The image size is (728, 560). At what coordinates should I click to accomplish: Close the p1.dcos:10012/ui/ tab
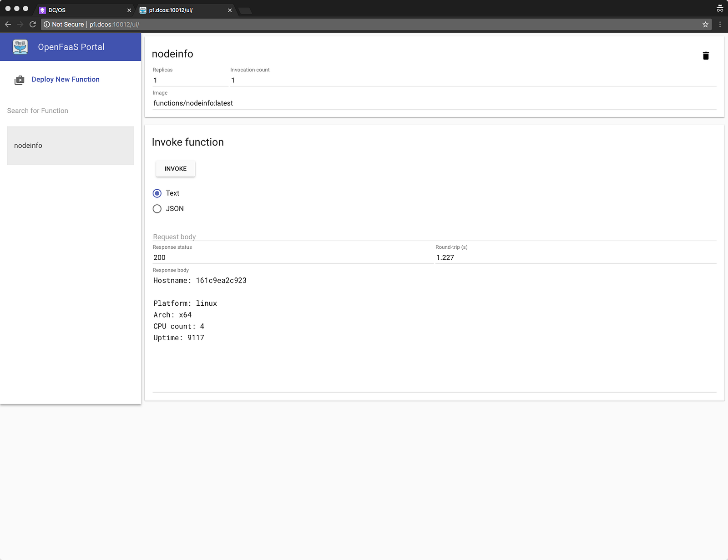coord(230,10)
